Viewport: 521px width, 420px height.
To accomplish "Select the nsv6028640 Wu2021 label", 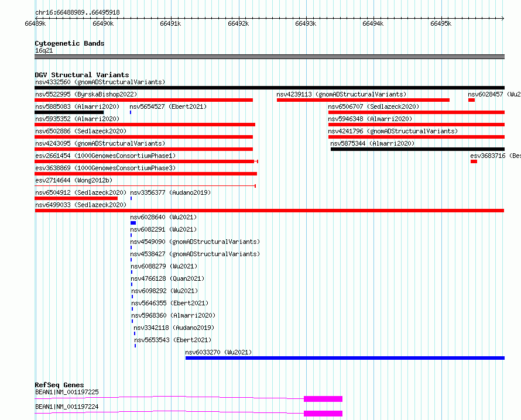I will point(163,217).
